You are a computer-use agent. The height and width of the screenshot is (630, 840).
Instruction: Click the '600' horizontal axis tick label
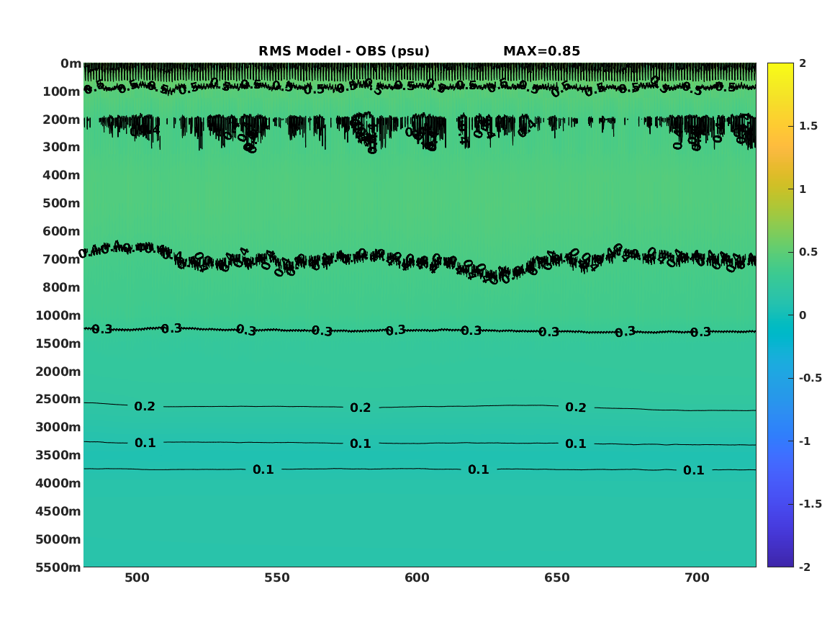[x=417, y=577]
